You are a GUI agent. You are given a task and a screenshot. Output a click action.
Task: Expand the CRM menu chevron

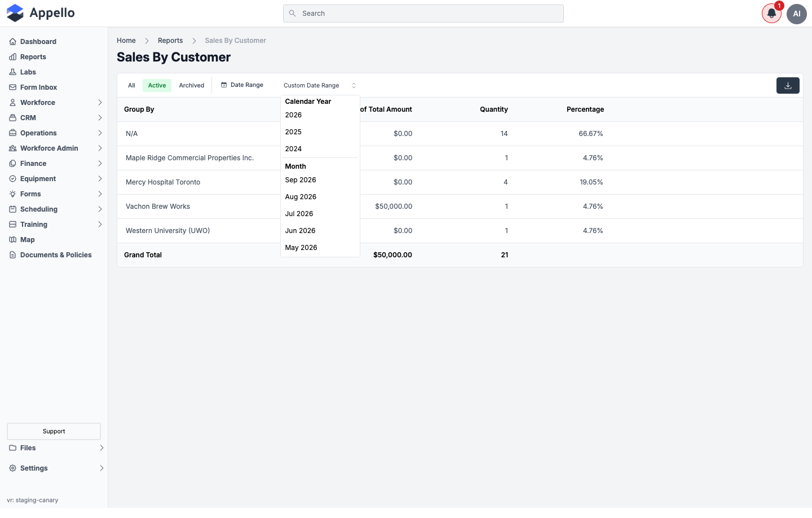click(100, 118)
